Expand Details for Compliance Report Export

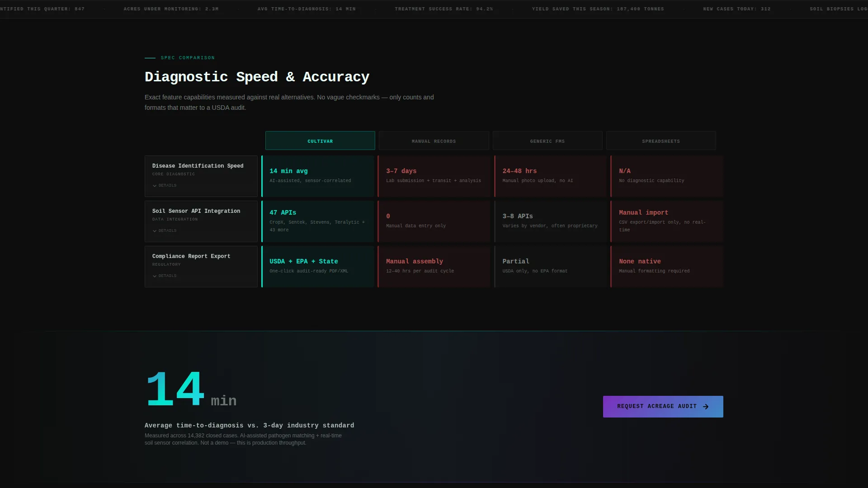click(165, 276)
